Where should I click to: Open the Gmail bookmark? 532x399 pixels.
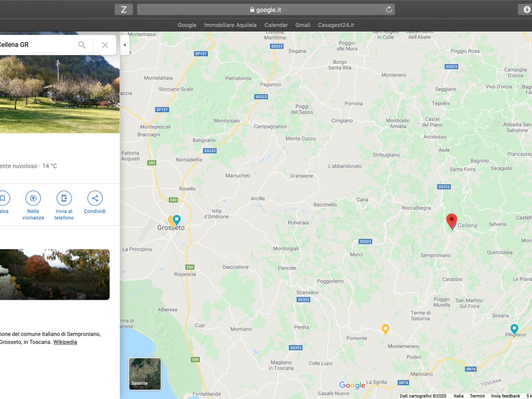pyautogui.click(x=303, y=25)
